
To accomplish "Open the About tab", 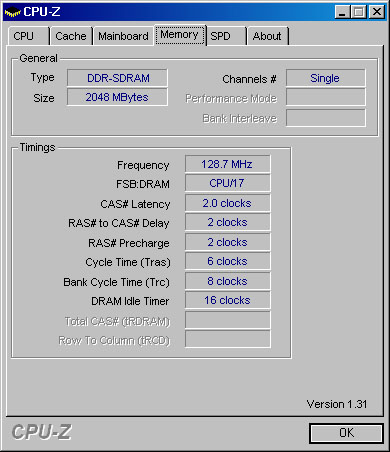I will [x=268, y=36].
